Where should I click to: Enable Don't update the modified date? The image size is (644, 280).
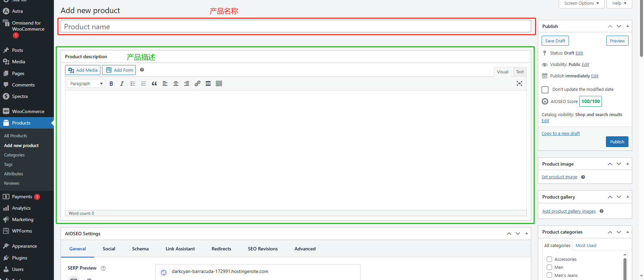545,90
